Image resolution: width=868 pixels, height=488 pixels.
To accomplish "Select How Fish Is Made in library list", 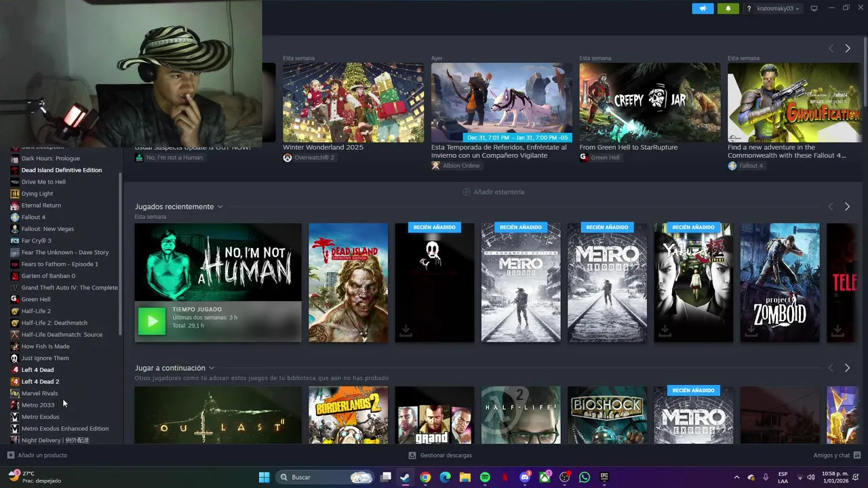I will 45,346.
